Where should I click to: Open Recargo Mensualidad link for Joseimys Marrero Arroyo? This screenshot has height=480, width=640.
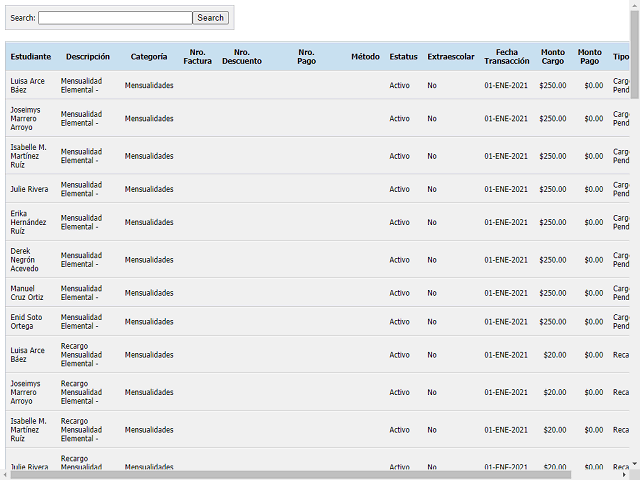81,392
